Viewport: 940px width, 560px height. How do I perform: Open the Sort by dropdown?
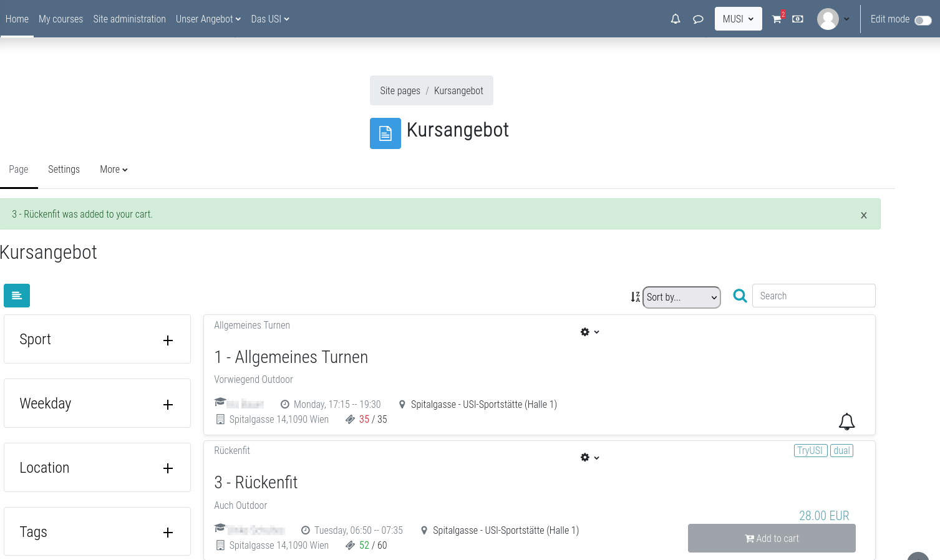click(681, 297)
